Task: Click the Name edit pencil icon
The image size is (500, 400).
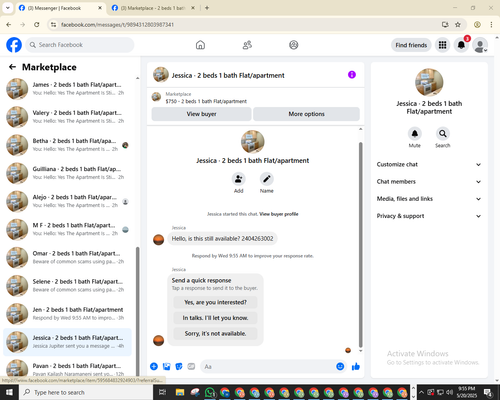Action: click(267, 179)
